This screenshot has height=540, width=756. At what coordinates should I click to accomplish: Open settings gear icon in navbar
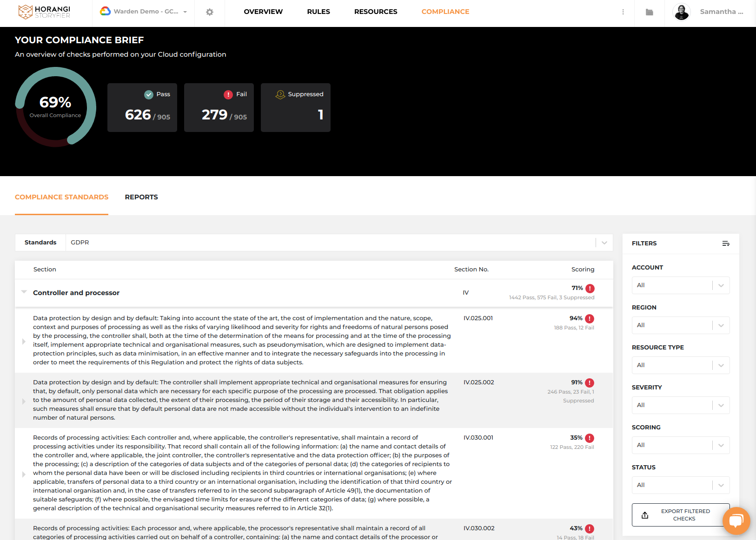210,12
